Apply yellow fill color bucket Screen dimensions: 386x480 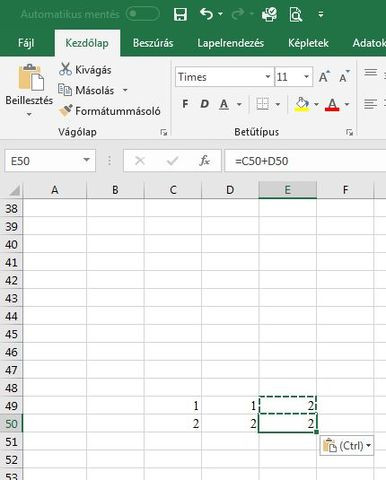[x=302, y=104]
